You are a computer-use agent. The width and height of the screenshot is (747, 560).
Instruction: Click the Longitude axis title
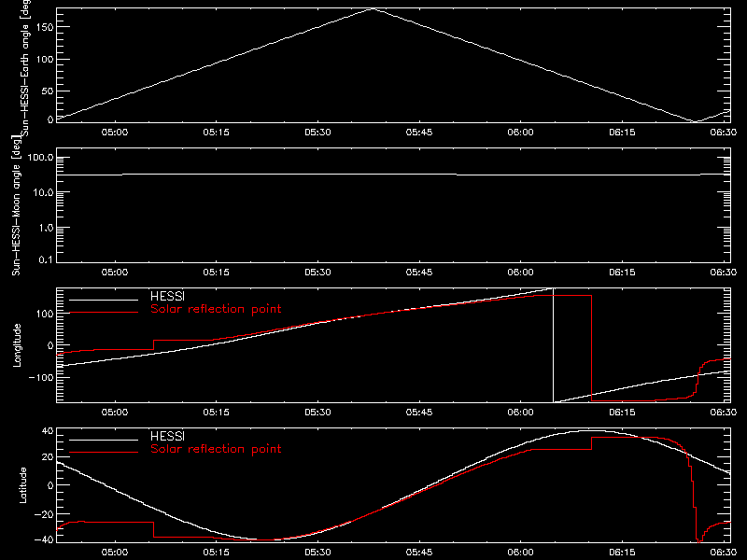(17, 345)
